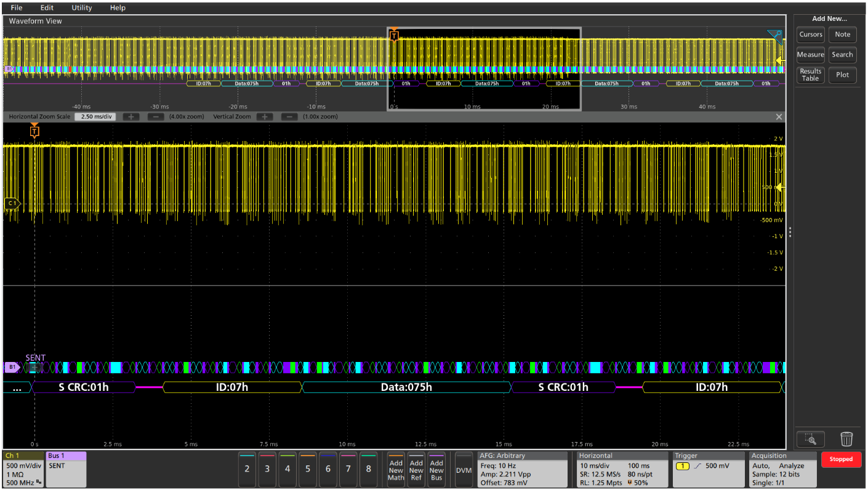
Task: Increase vertical zoom with plus button
Action: click(265, 117)
